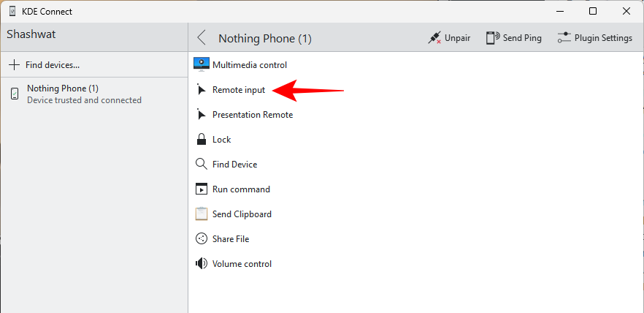Screen dimensions: 644x313
Task: Click the Send Clipboard icon
Action: 202,214
